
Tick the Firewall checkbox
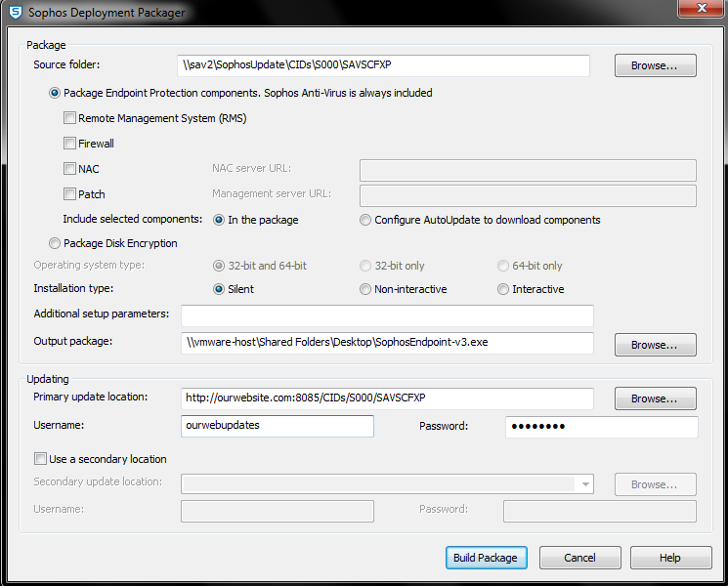(x=69, y=143)
